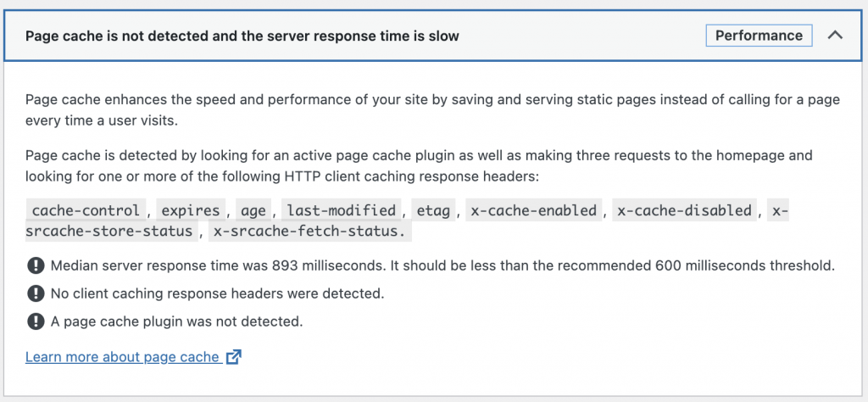The image size is (868, 402).
Task: Click the last-modified code tag
Action: (341, 210)
